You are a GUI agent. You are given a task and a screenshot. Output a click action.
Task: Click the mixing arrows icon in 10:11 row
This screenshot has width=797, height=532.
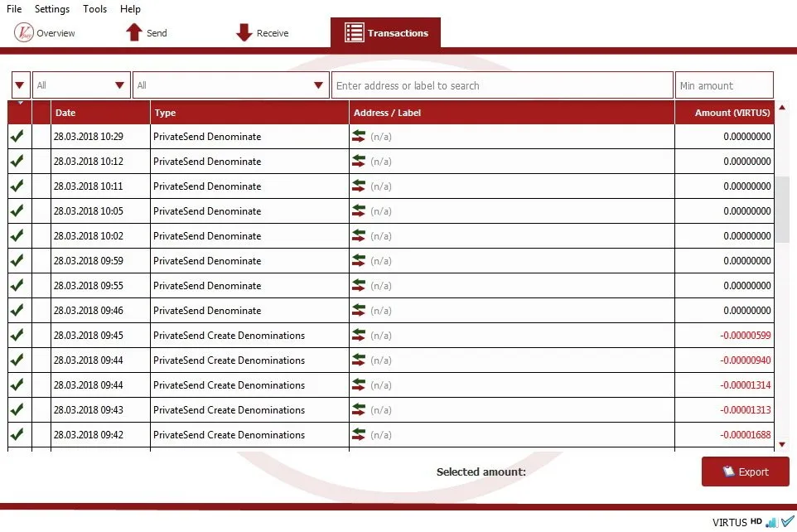point(359,186)
